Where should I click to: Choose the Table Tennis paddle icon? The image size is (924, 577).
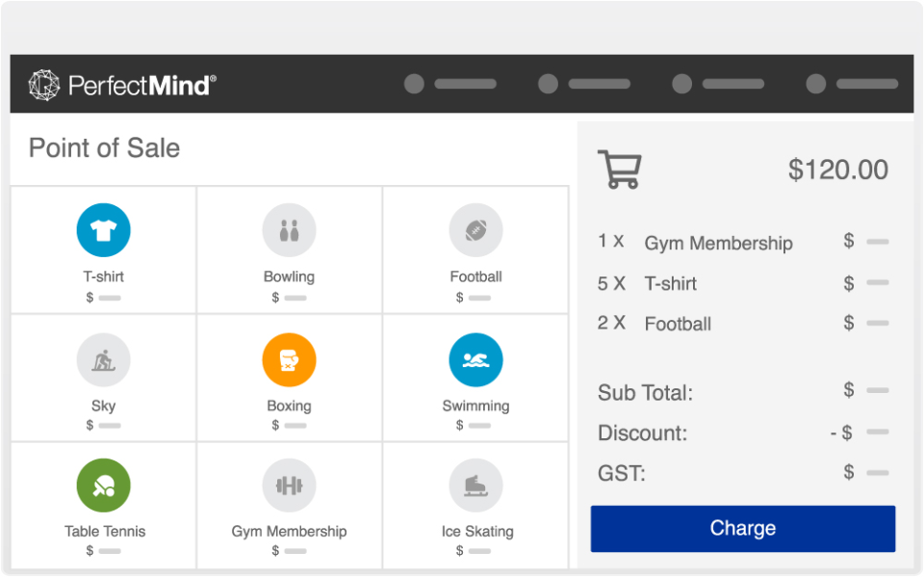[103, 485]
